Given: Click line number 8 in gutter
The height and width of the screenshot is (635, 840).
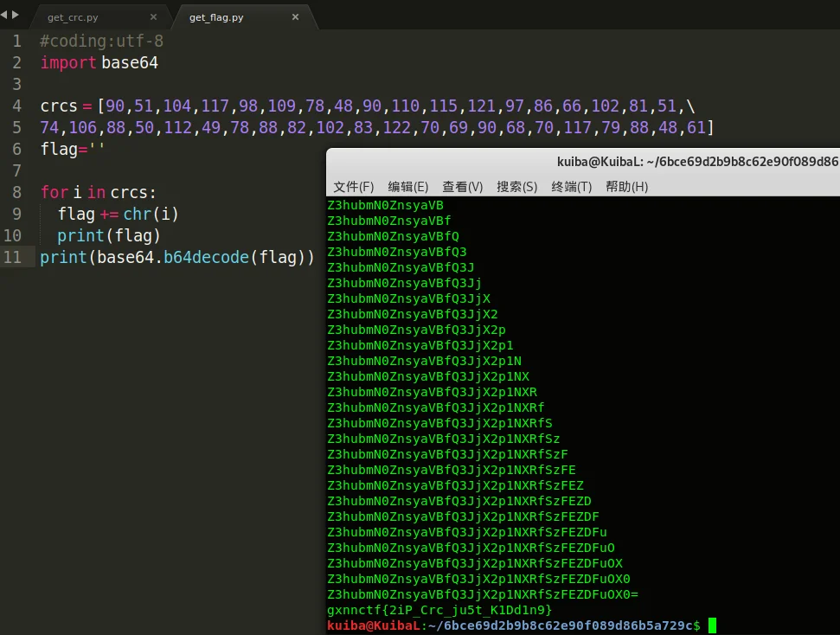Looking at the screenshot, I should [17, 192].
